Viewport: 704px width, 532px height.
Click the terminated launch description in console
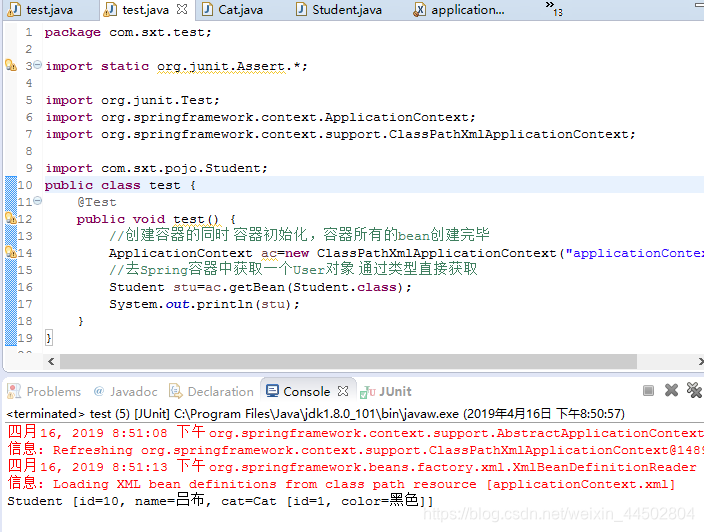316,413
